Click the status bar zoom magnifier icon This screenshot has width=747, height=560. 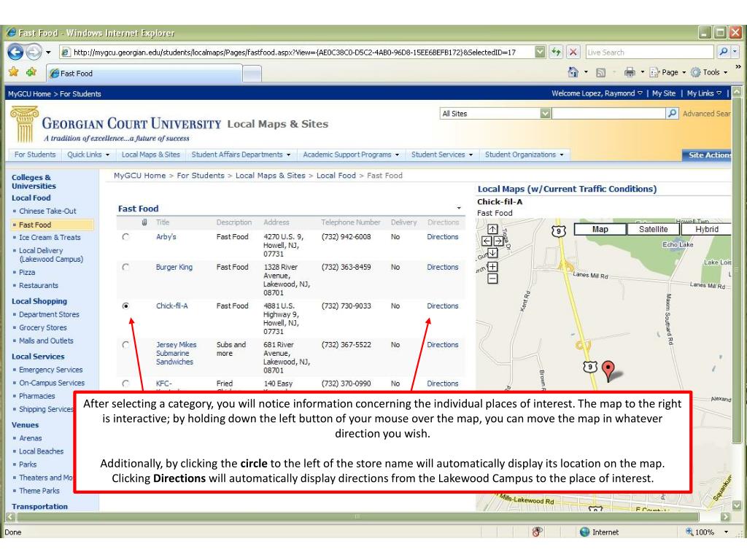[689, 532]
